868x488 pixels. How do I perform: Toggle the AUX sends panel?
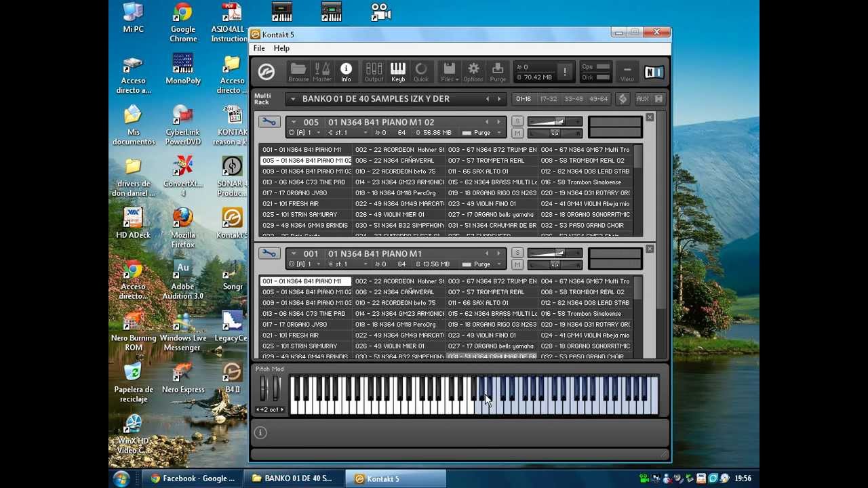[x=643, y=99]
